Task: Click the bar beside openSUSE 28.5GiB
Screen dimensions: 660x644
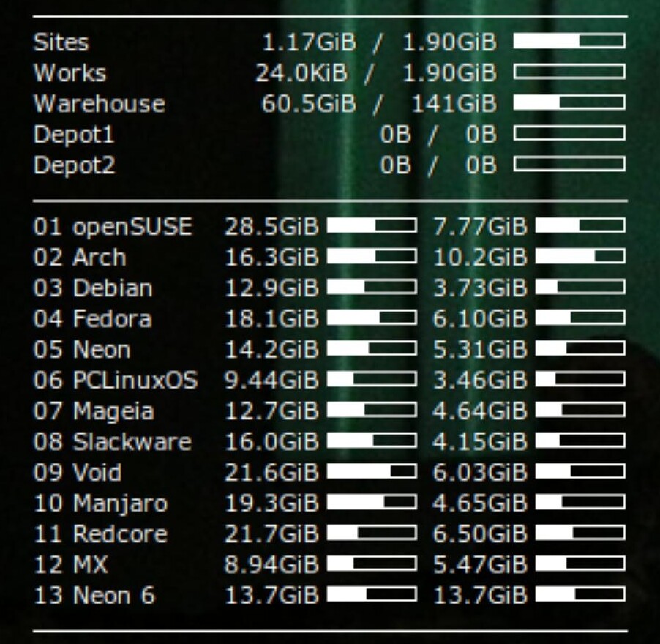Action: 371,225
